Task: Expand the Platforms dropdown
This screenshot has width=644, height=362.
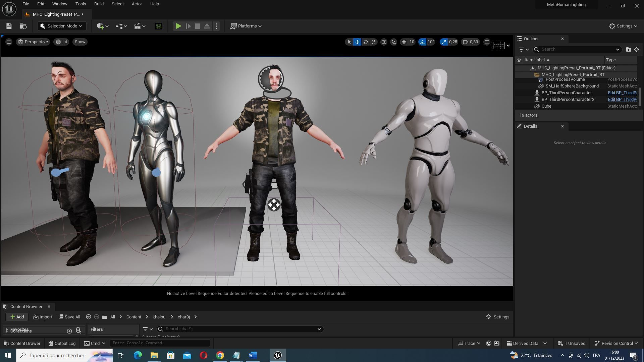Action: click(246, 26)
